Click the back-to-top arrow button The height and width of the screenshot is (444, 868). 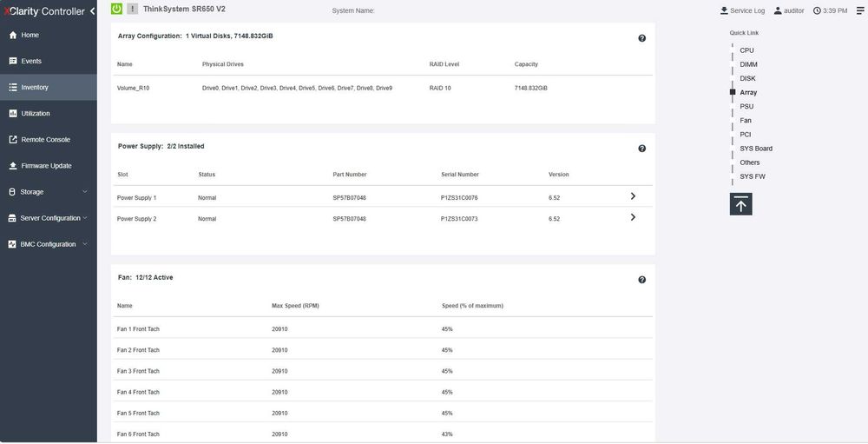coord(740,204)
